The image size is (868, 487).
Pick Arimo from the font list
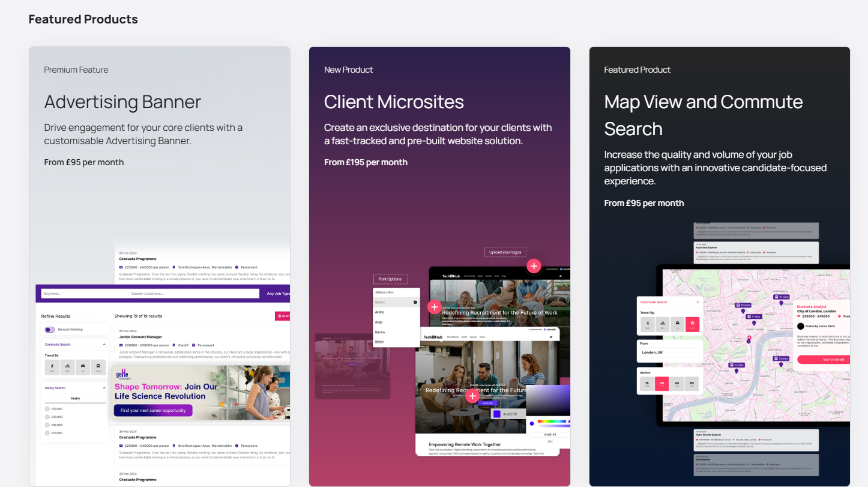point(396,312)
